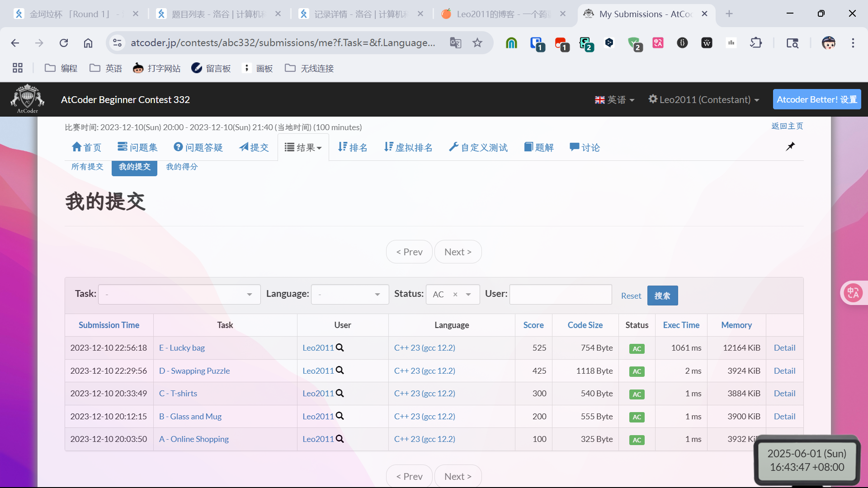Click the 搜索 search button
The image size is (868, 488).
tap(662, 296)
